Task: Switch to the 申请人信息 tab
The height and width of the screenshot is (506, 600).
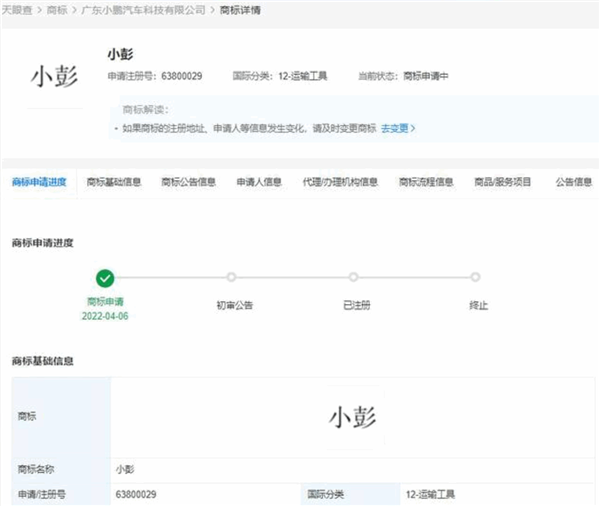Action: point(259,182)
